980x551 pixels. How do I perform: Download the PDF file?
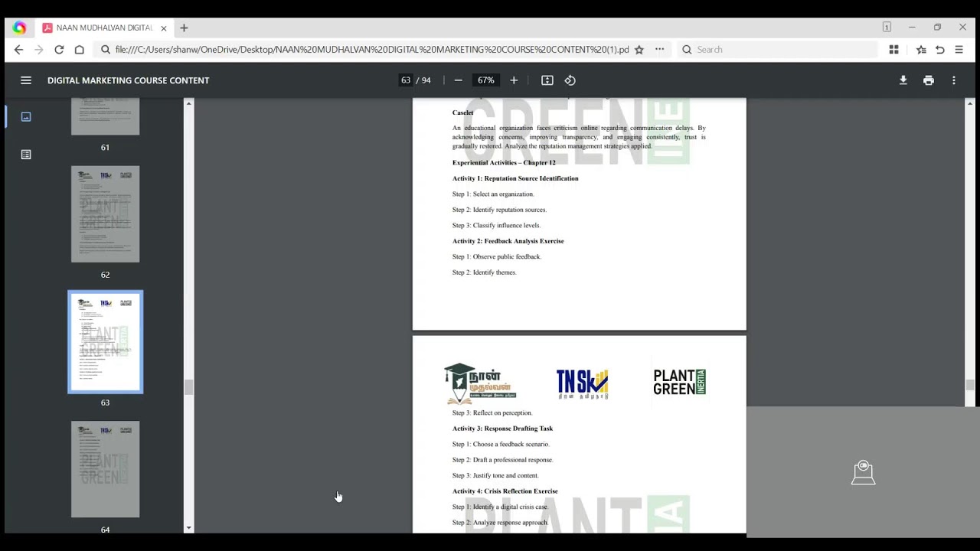tap(903, 80)
